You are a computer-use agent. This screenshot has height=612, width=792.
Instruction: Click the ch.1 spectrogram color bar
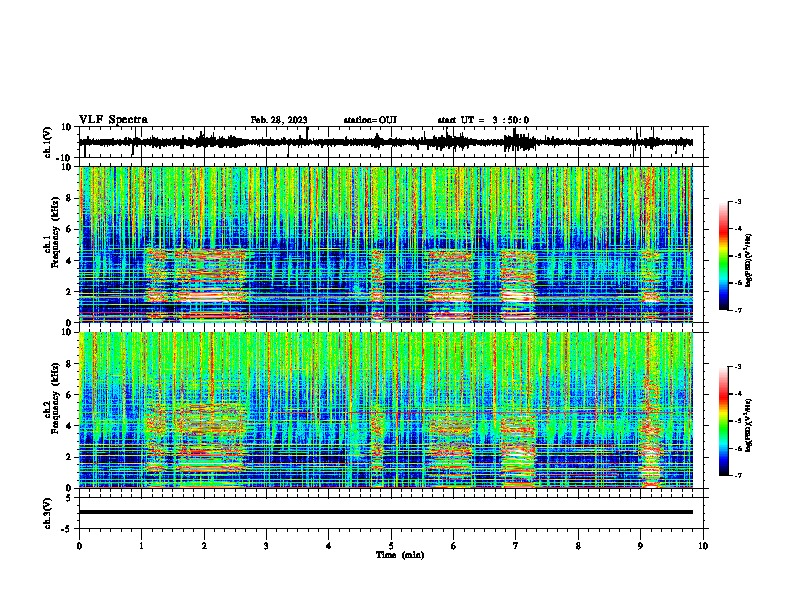point(724,255)
